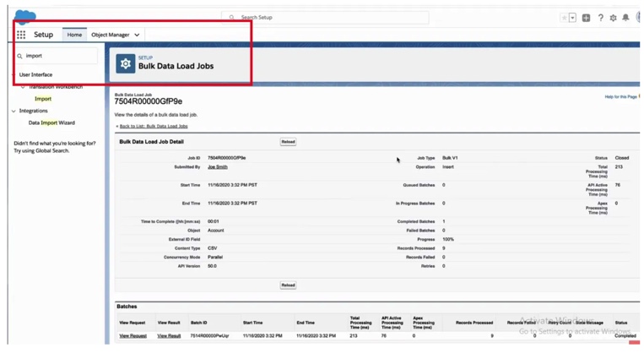644x353 pixels.
Task: Click the magnifier icon in Quick Find box
Action: [19, 56]
